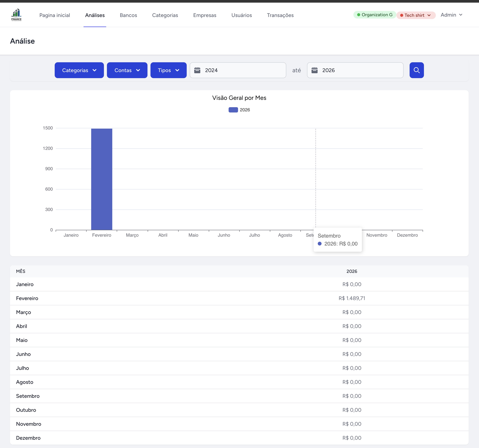Select the Outubro row label in table
This screenshot has height=448, width=479.
[26, 410]
